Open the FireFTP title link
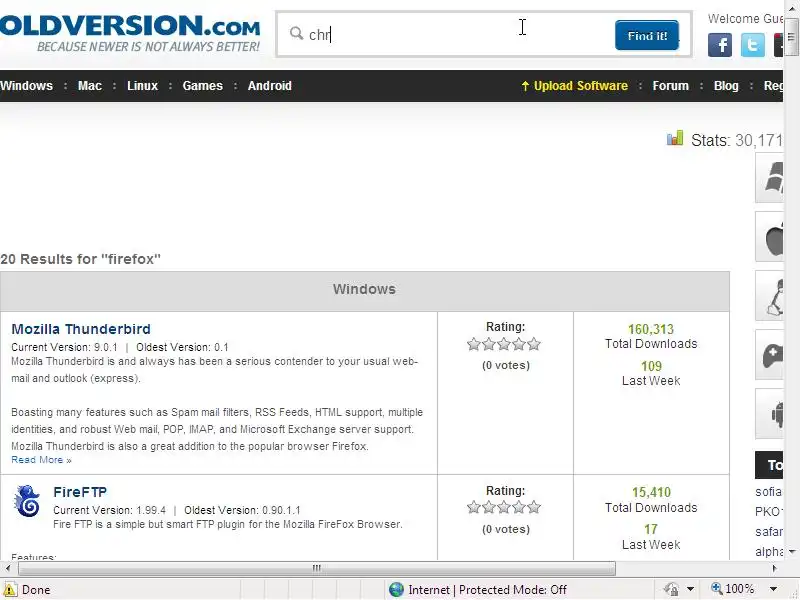800x600 pixels. [80, 492]
